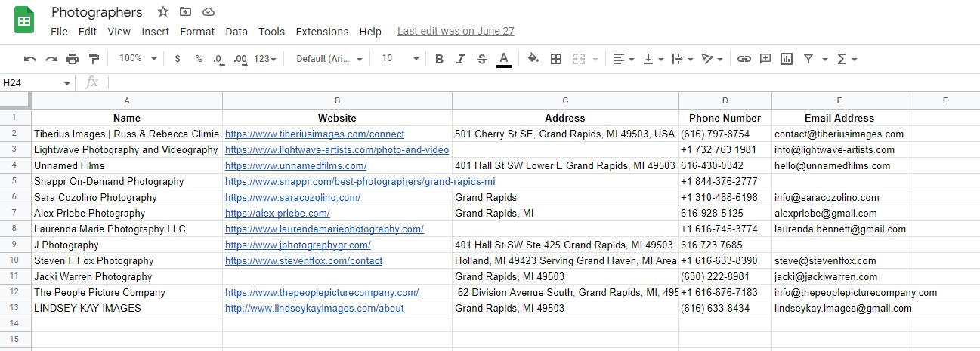The image size is (980, 351).
Task: Select column A header
Action: (127, 100)
